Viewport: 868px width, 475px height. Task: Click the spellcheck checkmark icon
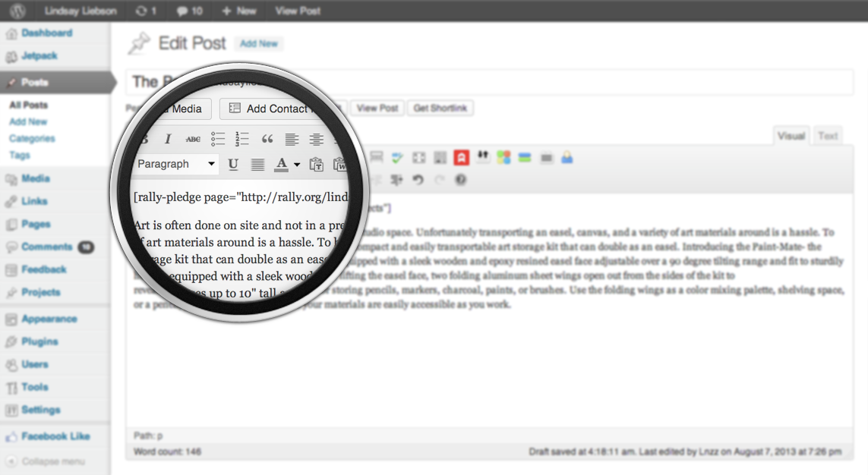[397, 158]
